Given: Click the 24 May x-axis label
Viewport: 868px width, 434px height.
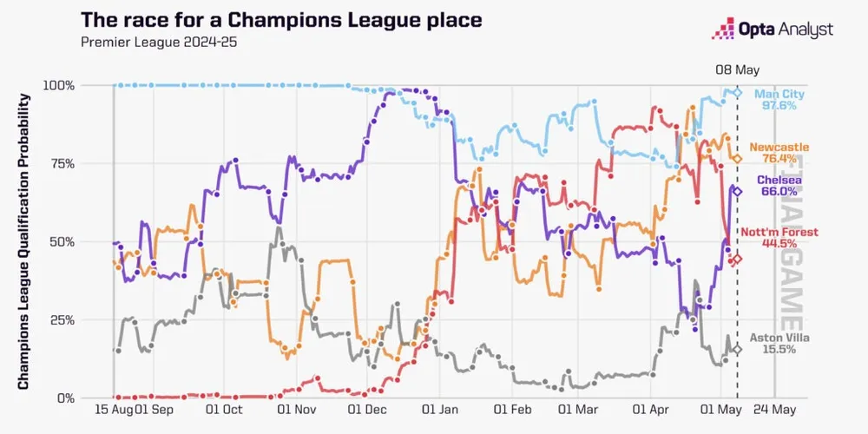Looking at the screenshot, I should pos(775,411).
